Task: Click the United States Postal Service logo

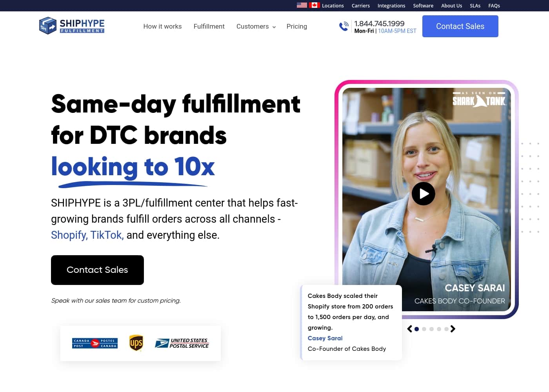Action: pyautogui.click(x=182, y=343)
